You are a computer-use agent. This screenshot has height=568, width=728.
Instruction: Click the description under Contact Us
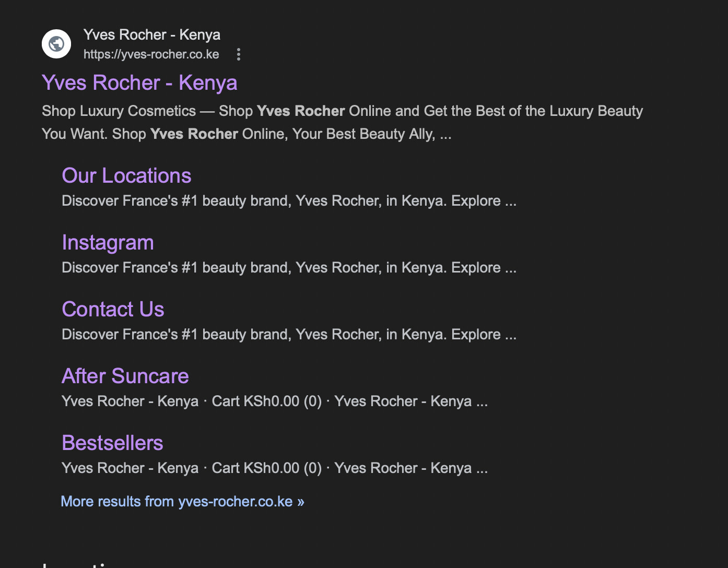[x=289, y=335]
